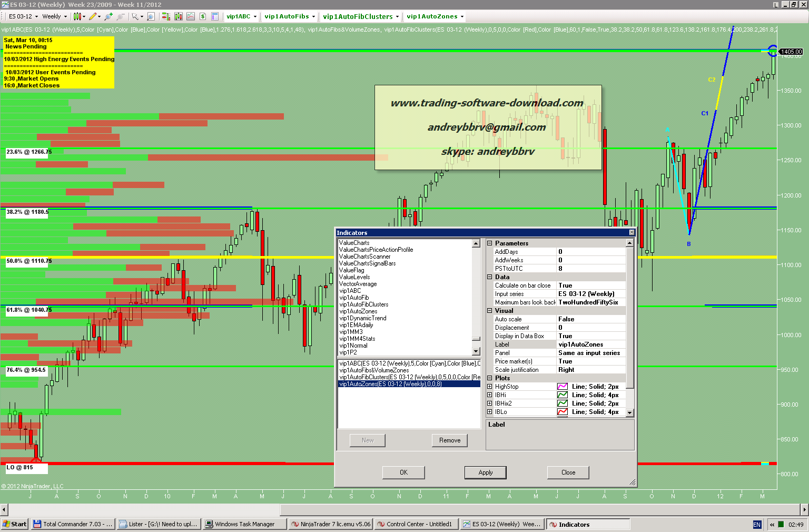Expand the HighStop plot settings
The image size is (809, 532).
click(490, 387)
